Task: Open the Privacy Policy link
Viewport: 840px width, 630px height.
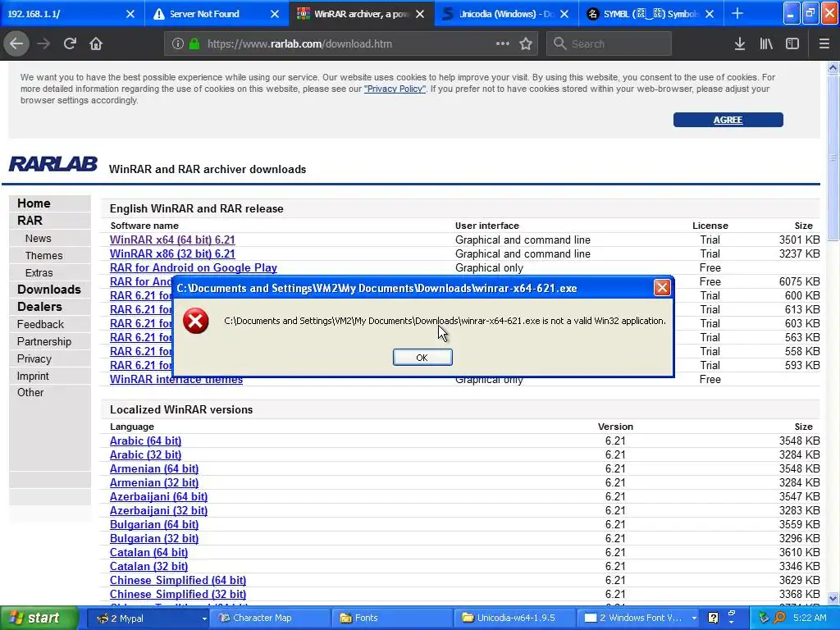Action: (x=395, y=89)
